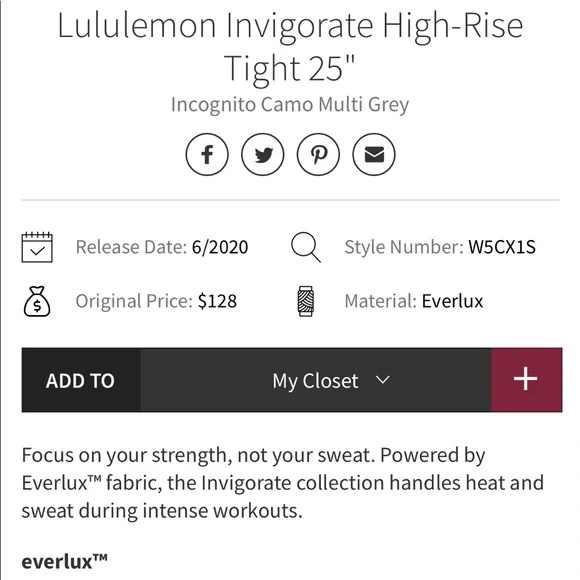Pin product to Pinterest
580x580 pixels.
(x=318, y=154)
